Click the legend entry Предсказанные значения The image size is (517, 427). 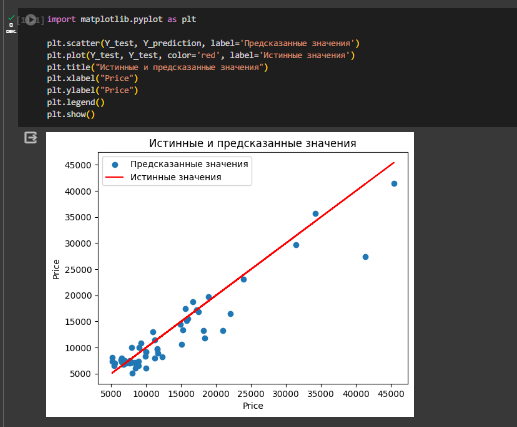(x=189, y=164)
